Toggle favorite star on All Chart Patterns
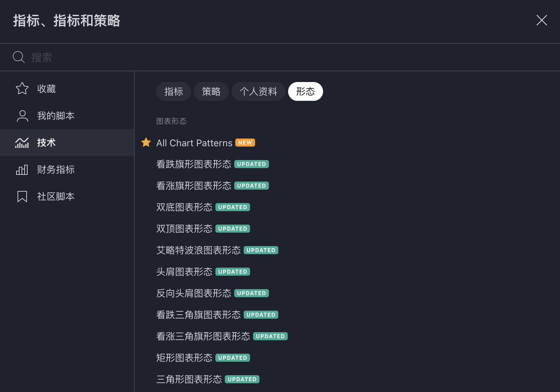Viewport: 560px width, 392px height. tap(146, 143)
